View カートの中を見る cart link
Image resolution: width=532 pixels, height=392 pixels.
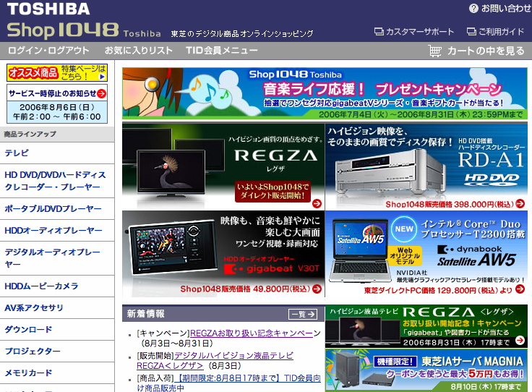(486, 51)
